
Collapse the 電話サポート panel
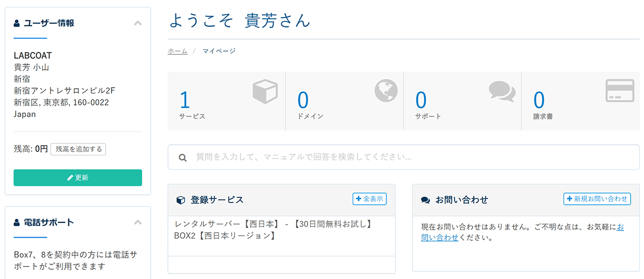point(138,222)
